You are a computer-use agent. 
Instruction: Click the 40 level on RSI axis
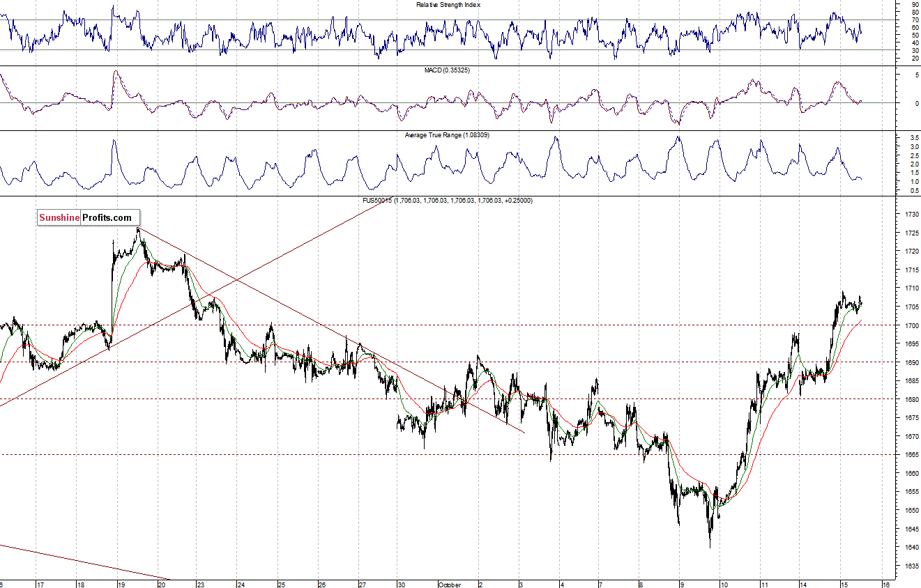(x=915, y=42)
